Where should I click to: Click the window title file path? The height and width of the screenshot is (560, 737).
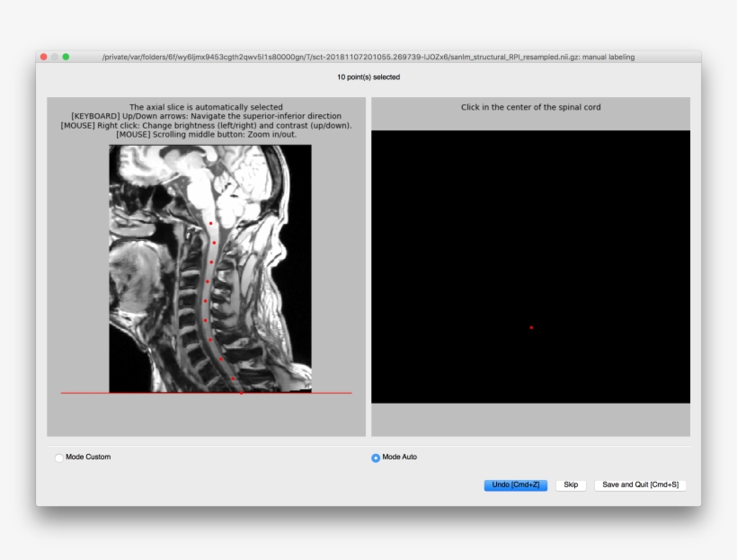point(368,57)
